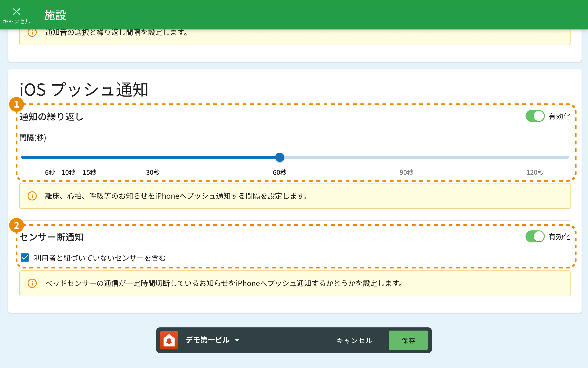The width and height of the screenshot is (588, 368).
Task: Disable the センサー断通知 toggle switch
Action: (535, 236)
